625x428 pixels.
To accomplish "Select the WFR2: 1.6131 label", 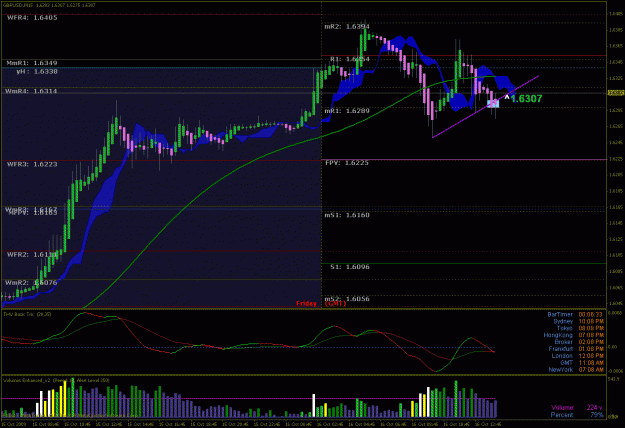I will coord(31,254).
